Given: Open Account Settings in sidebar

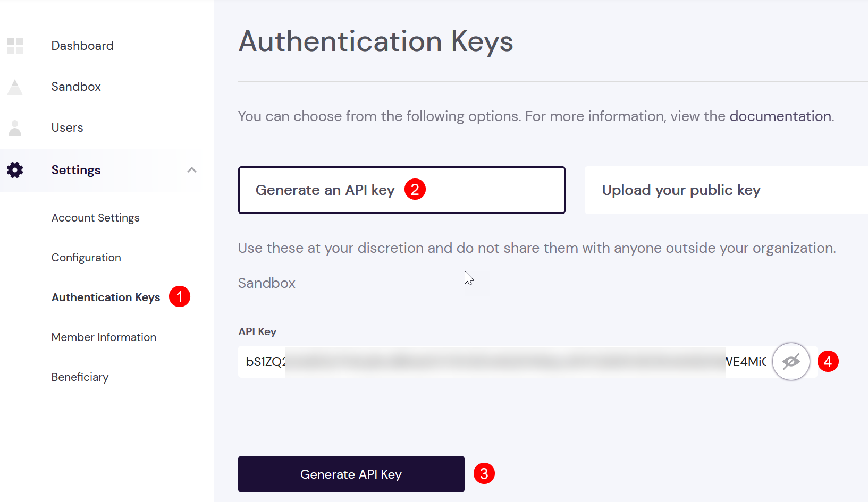Looking at the screenshot, I should point(96,218).
